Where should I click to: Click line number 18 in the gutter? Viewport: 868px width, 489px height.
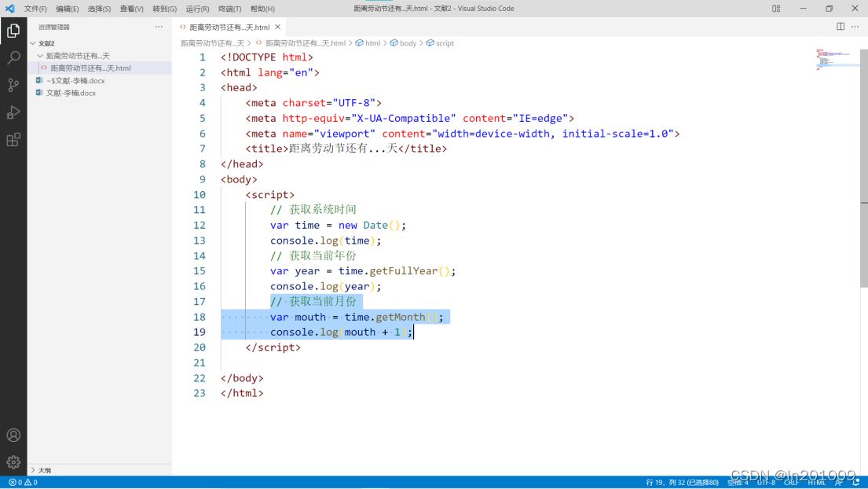(x=200, y=317)
